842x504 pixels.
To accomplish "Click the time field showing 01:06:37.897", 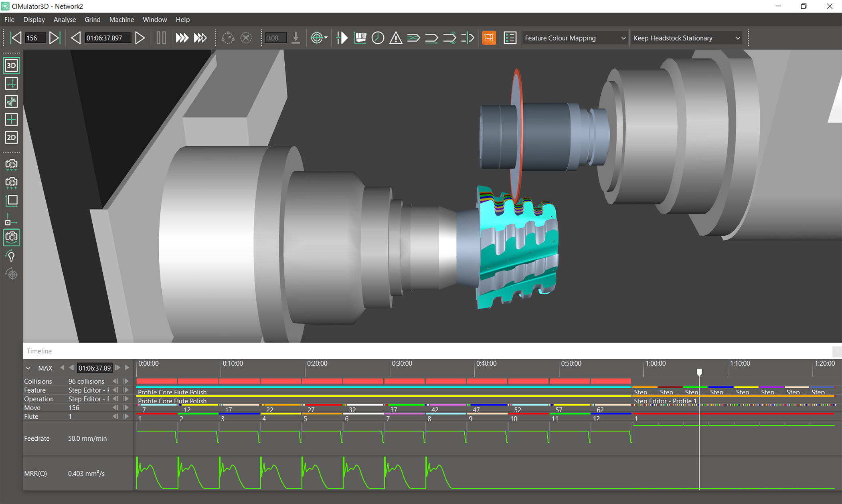I will [x=107, y=38].
